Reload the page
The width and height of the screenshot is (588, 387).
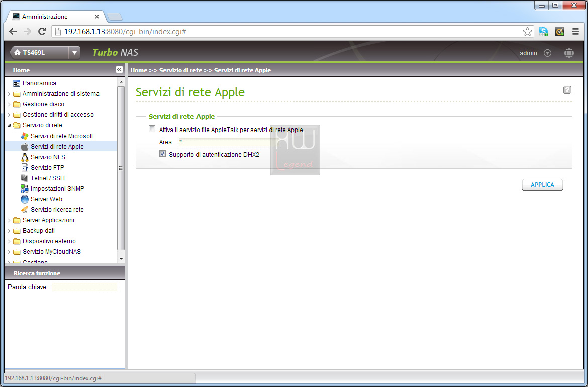[42, 32]
